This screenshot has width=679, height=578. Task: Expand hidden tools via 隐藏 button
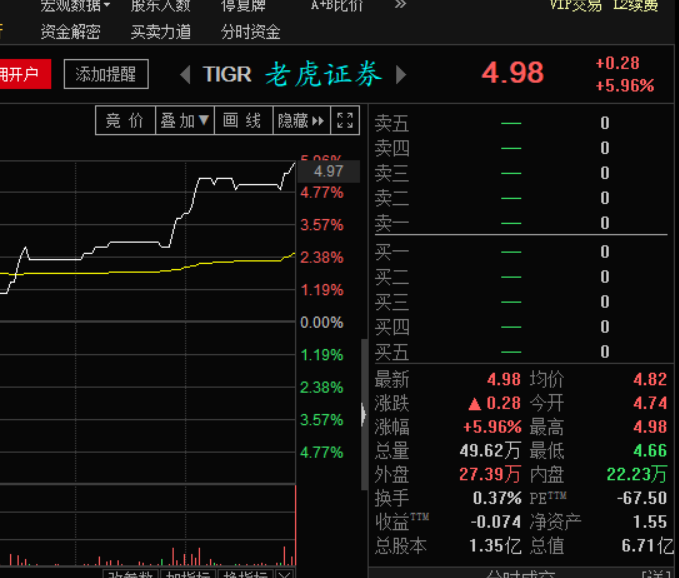(x=301, y=120)
